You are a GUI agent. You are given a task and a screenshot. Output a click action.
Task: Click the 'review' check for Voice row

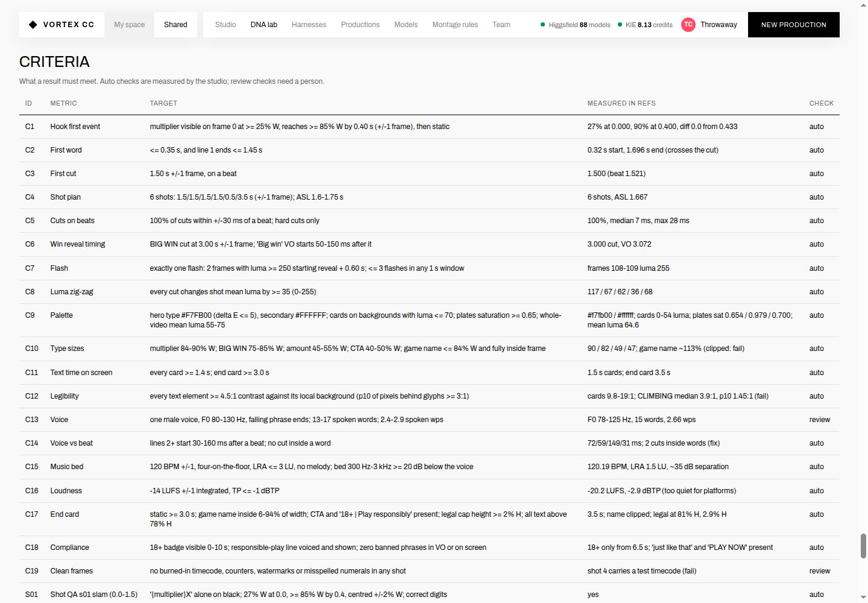click(820, 420)
